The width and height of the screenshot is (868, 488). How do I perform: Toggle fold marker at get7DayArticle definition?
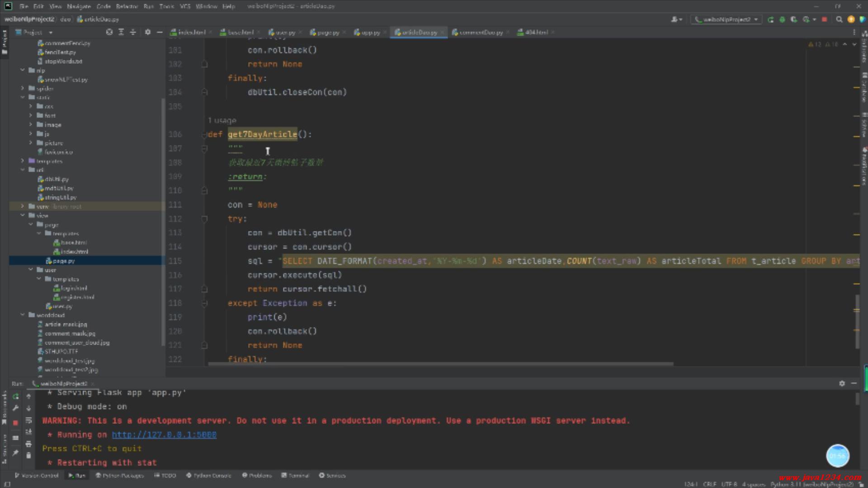pos(204,135)
